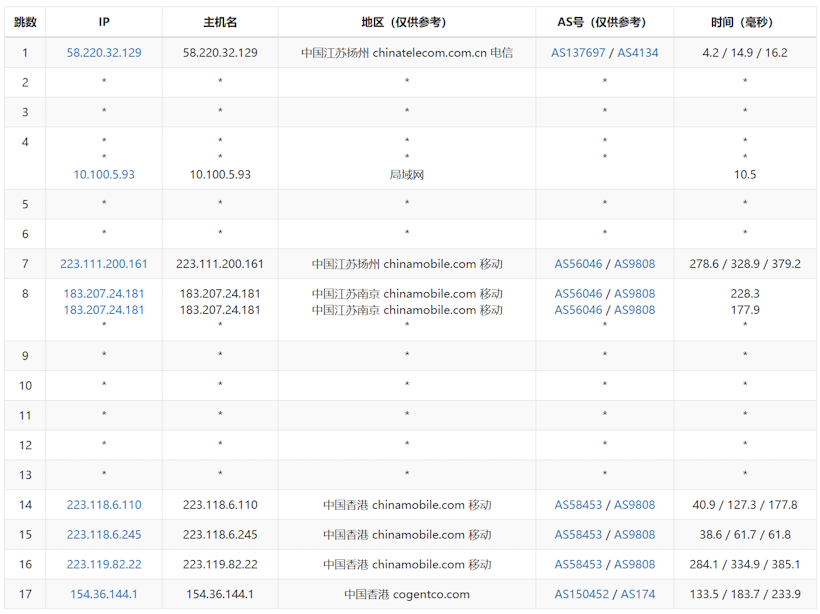The width and height of the screenshot is (820, 614).
Task: Click the 223.119.82.22 IP link
Action: [x=104, y=565]
